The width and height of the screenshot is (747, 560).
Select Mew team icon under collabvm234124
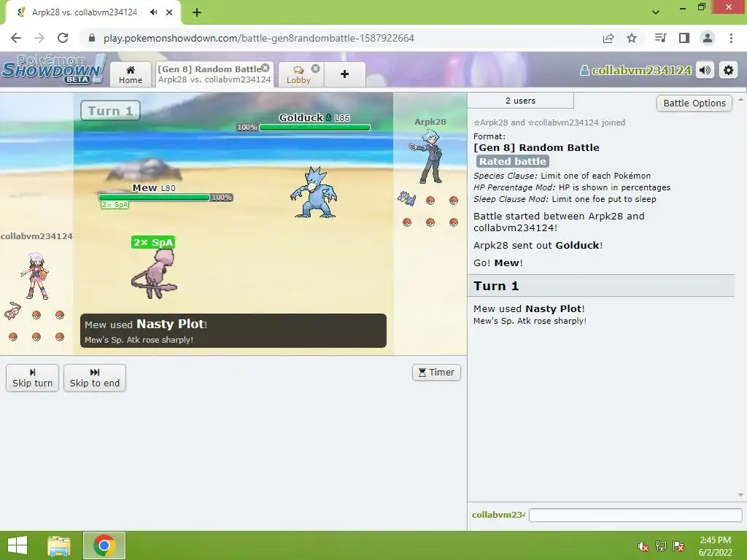[x=13, y=311]
